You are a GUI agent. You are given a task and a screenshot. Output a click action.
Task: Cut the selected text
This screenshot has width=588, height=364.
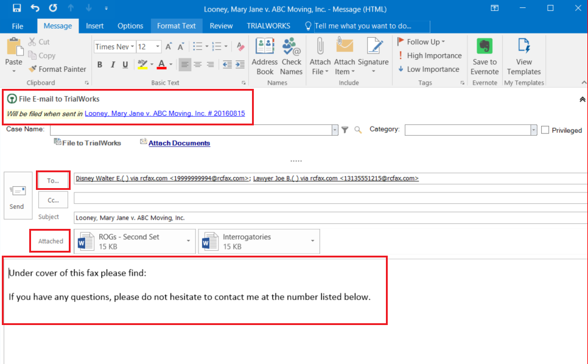tap(39, 41)
